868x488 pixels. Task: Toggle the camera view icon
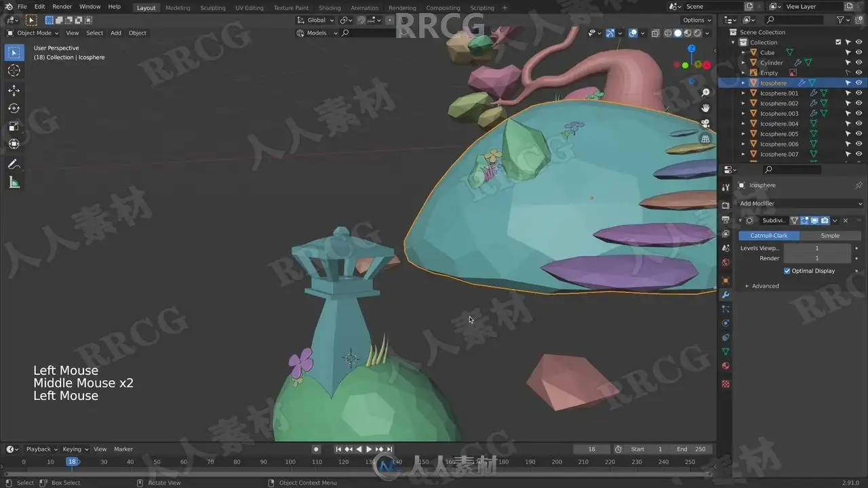click(x=705, y=123)
